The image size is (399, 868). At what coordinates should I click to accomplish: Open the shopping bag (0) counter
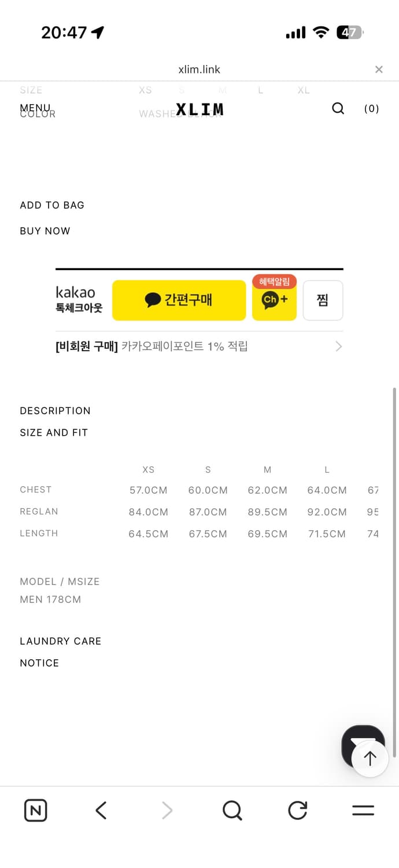click(371, 109)
